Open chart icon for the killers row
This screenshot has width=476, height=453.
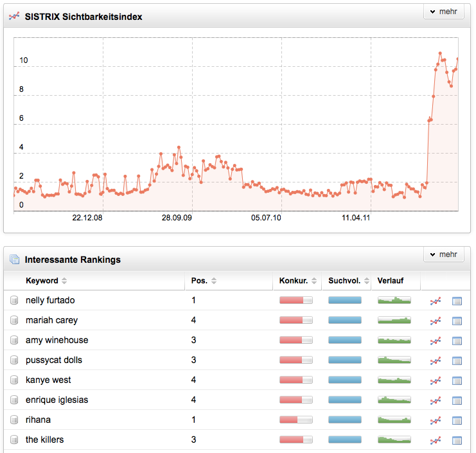[436, 440]
